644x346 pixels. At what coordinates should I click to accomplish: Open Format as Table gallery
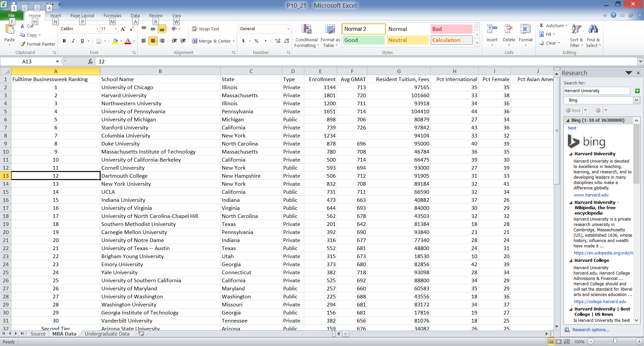click(x=330, y=36)
